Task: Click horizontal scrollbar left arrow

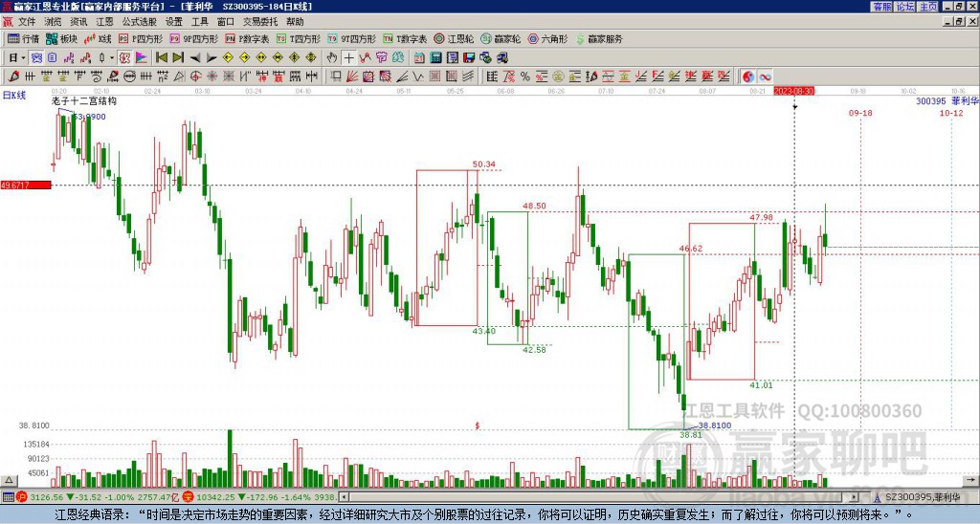Action: (x=344, y=497)
